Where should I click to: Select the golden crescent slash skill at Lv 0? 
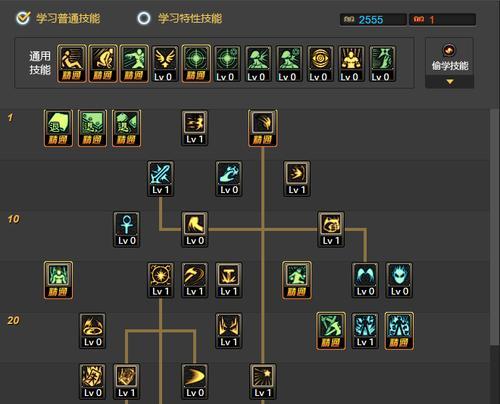(x=195, y=381)
